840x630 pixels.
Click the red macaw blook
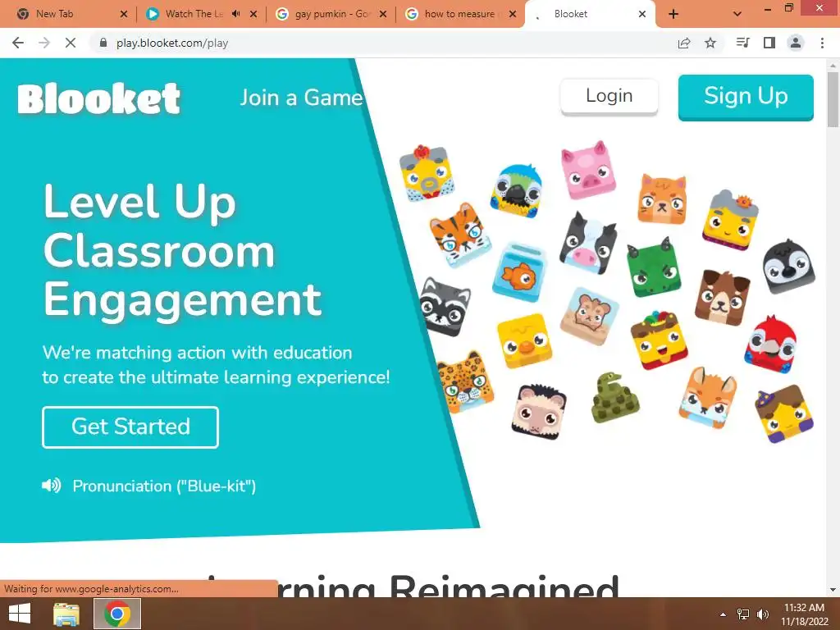(x=770, y=345)
